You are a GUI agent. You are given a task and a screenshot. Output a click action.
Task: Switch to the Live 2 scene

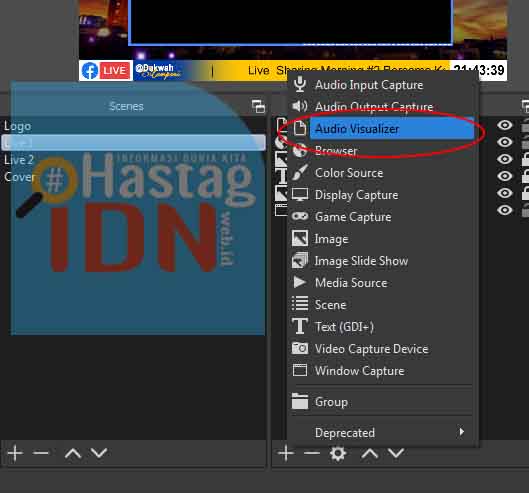[19, 160]
